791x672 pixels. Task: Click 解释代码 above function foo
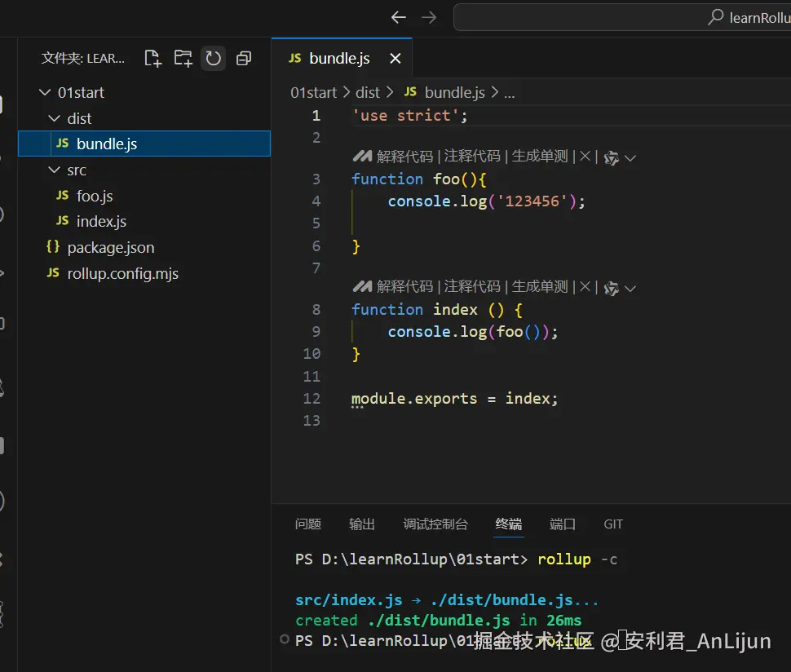point(404,157)
